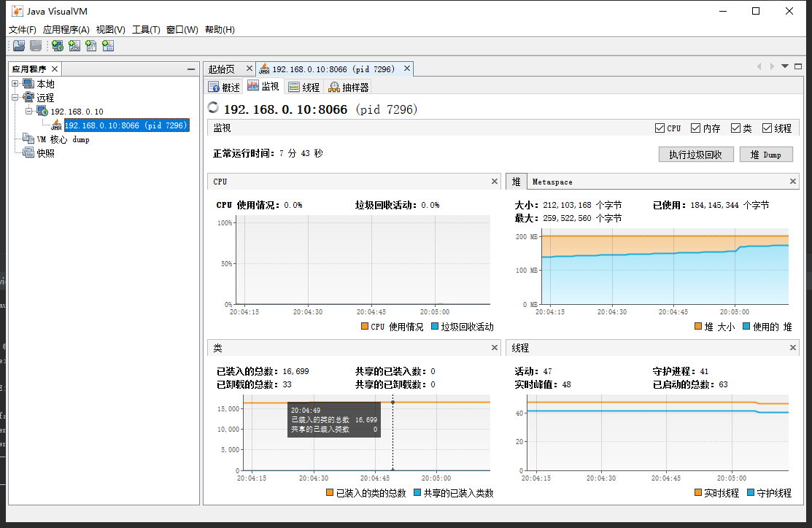Open the 工具(T) menu
Screen dimensions: 812x528
pos(146,29)
